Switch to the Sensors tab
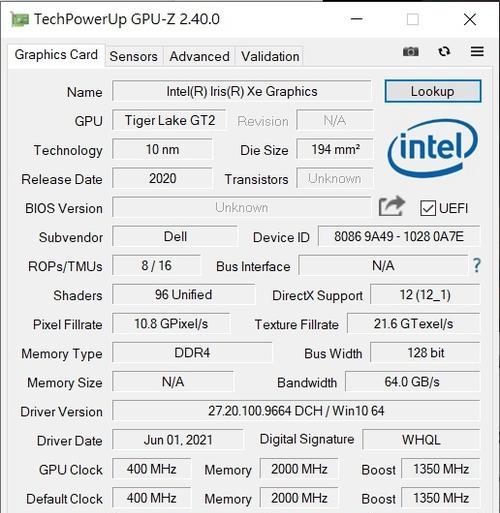The height and width of the screenshot is (513, 500). pyautogui.click(x=133, y=56)
